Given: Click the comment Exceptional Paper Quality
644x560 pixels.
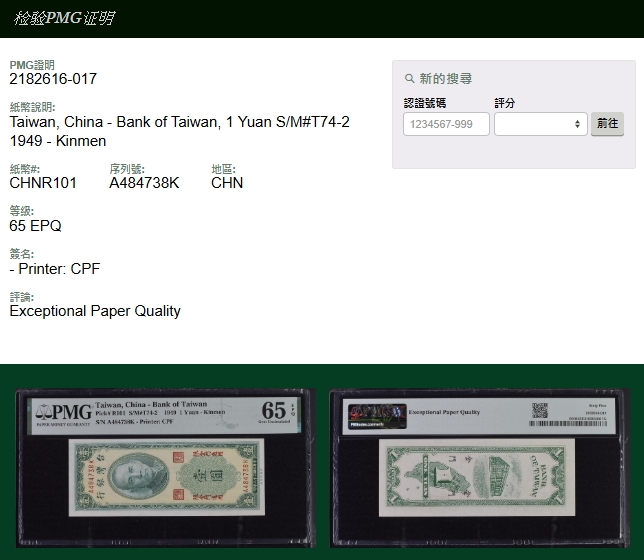Looking at the screenshot, I should click(x=95, y=311).
